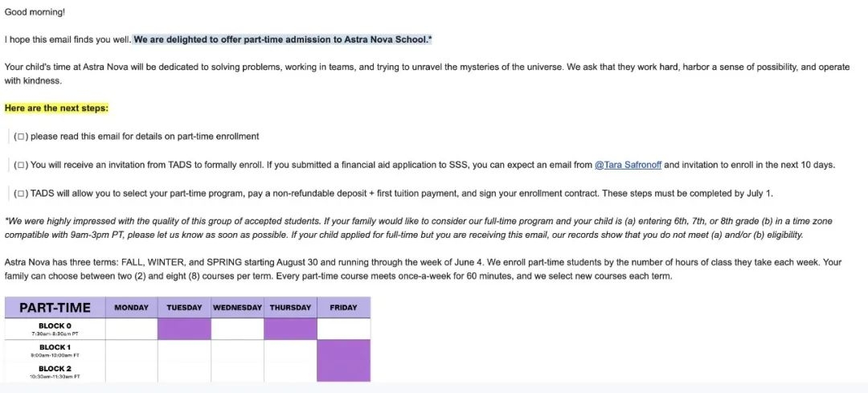The image size is (868, 393).
Task: Check the box beside "please read this email"
Action: (x=22, y=137)
